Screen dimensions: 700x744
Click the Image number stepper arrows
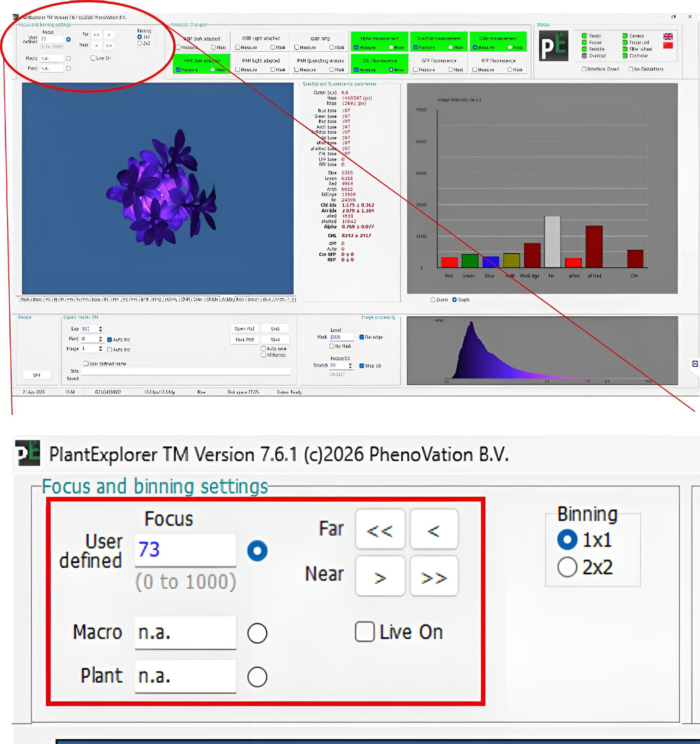100,349
